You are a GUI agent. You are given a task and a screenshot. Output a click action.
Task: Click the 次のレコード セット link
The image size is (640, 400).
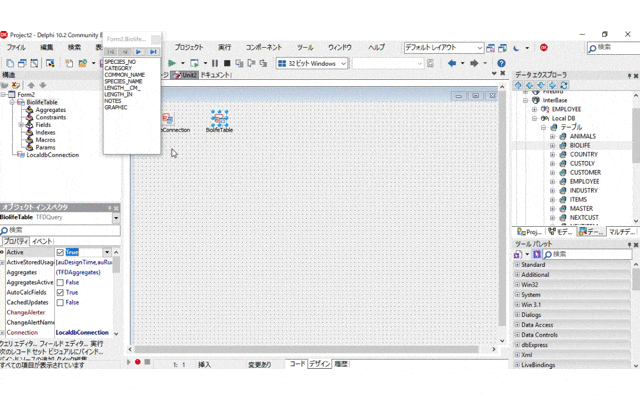[22, 351]
